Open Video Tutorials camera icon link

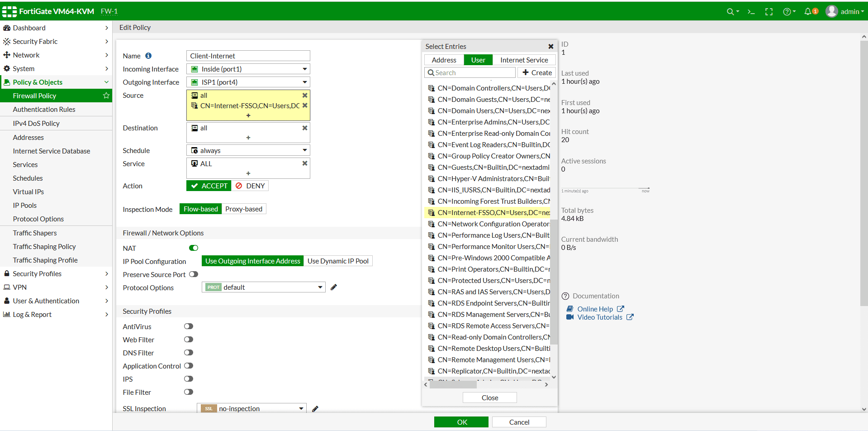point(570,317)
